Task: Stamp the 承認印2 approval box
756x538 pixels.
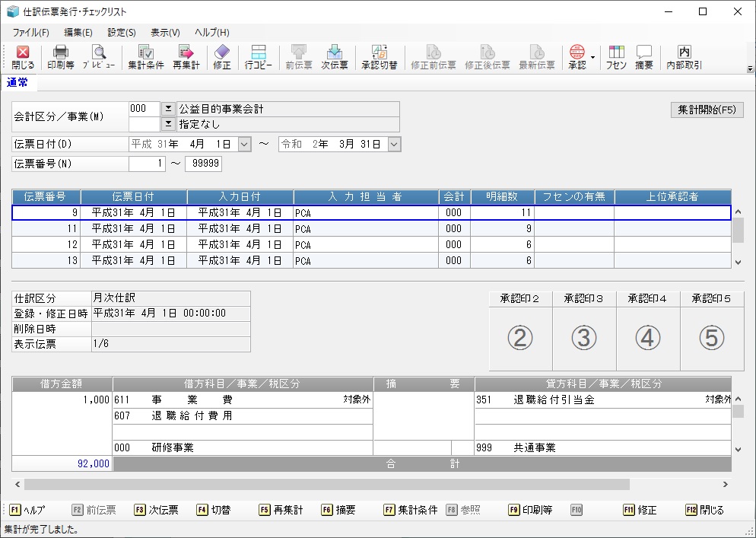Action: (x=520, y=339)
